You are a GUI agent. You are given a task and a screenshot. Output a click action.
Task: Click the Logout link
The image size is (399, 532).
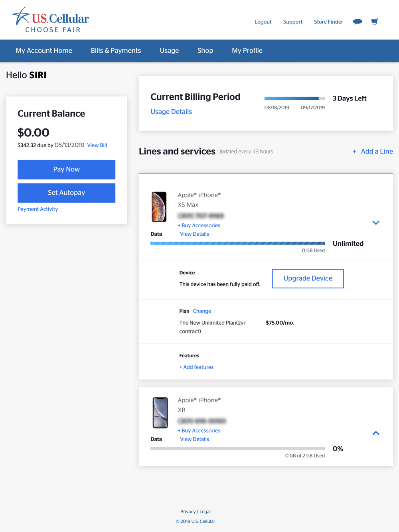(x=263, y=22)
